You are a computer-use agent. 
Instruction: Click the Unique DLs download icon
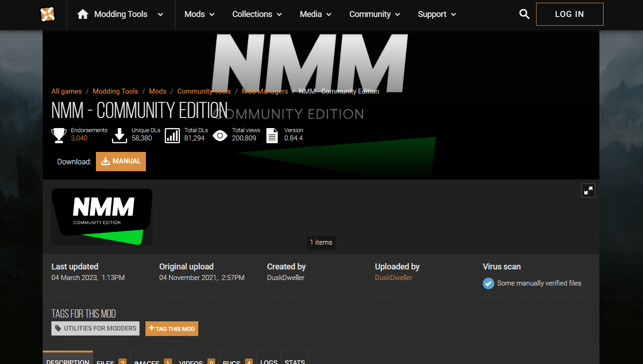[119, 135]
